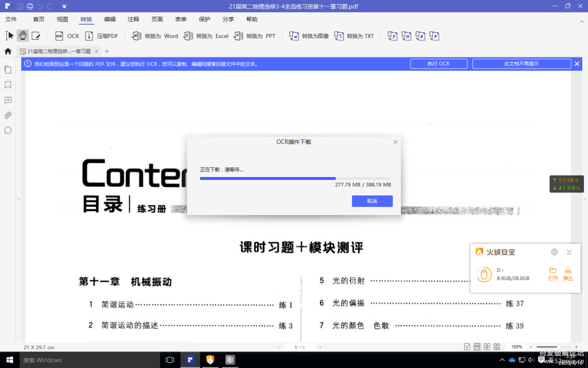This screenshot has height=368, width=588.
Task: Select single page view mode
Action: [467, 347]
